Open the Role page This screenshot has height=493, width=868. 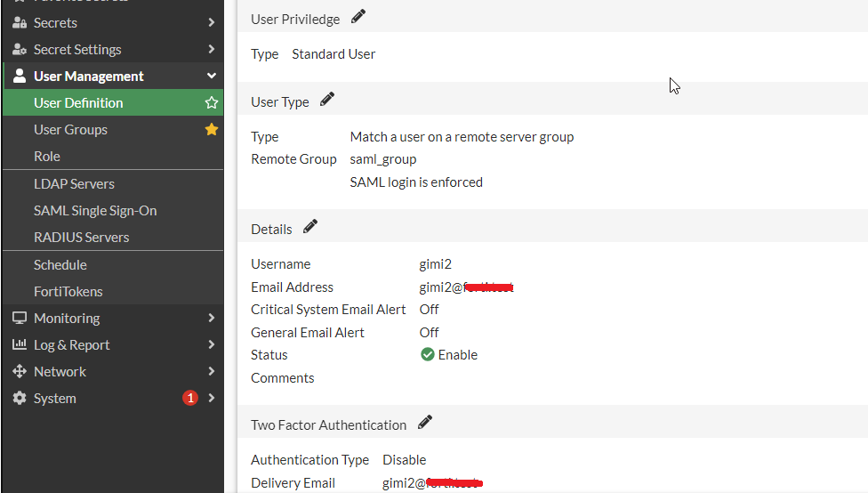tap(47, 157)
